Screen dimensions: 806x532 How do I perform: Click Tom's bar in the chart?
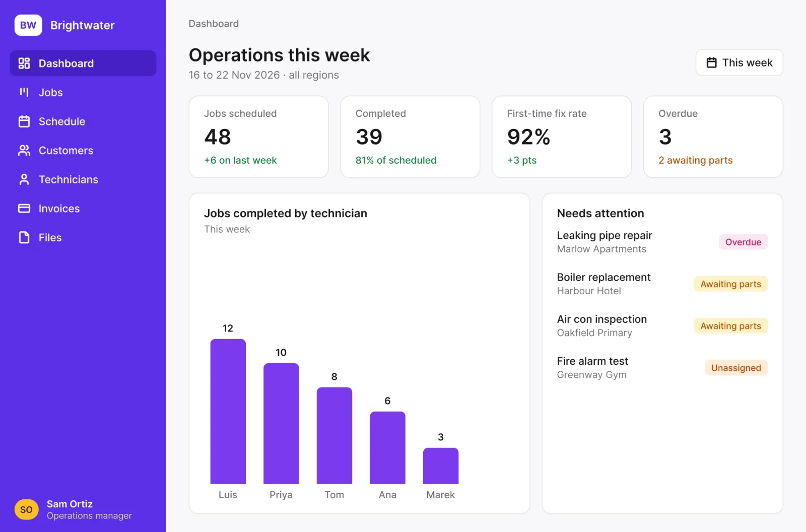(x=334, y=436)
